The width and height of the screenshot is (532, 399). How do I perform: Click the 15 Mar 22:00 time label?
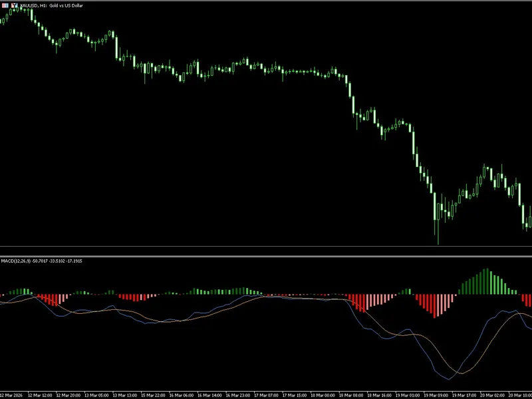click(153, 396)
